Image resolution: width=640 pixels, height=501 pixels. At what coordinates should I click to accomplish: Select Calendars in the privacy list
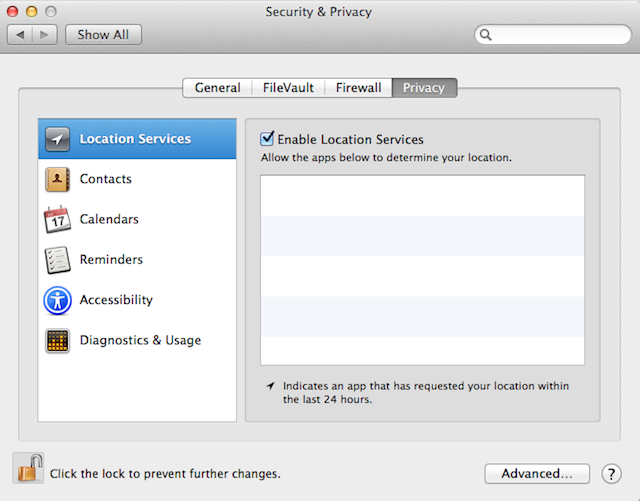pos(137,219)
